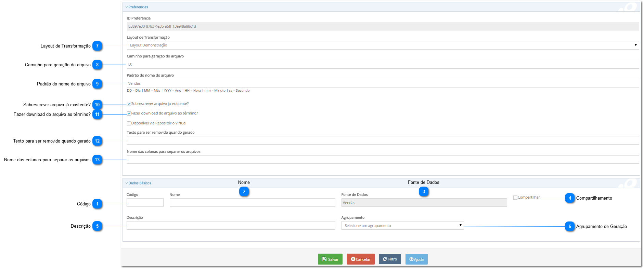This screenshot has height=269, width=644.
Task: Focus Texto para ser removido quando gerado field
Action: [383, 140]
